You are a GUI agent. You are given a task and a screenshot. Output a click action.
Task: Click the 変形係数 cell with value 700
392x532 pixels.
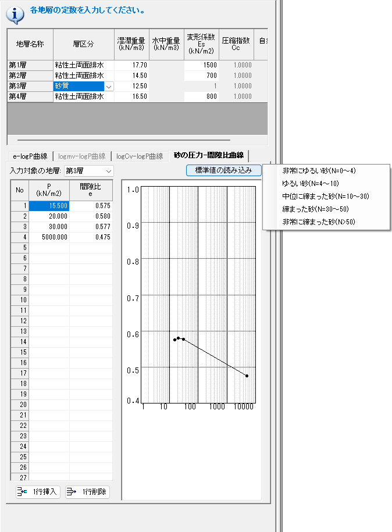201,76
